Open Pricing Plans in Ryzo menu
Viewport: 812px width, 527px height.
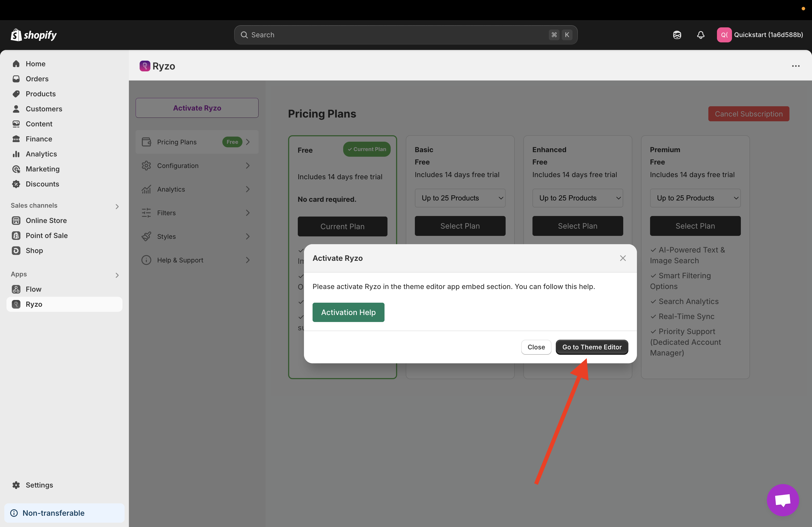tap(197, 142)
